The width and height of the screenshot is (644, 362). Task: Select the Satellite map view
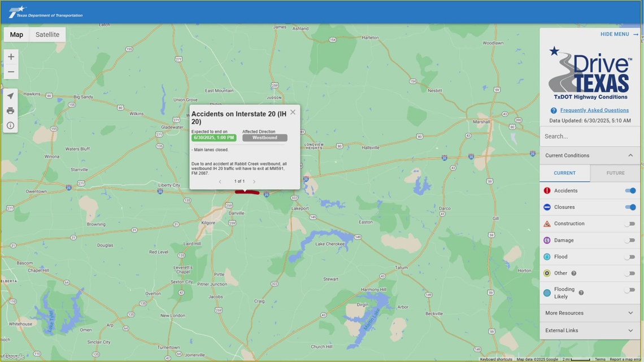(47, 34)
